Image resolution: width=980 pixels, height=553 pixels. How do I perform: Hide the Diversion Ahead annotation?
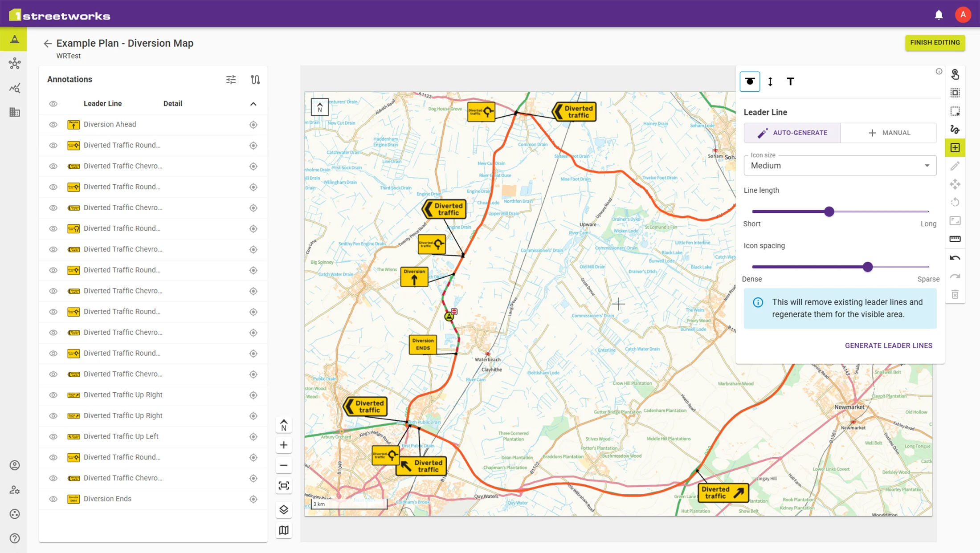pyautogui.click(x=53, y=125)
